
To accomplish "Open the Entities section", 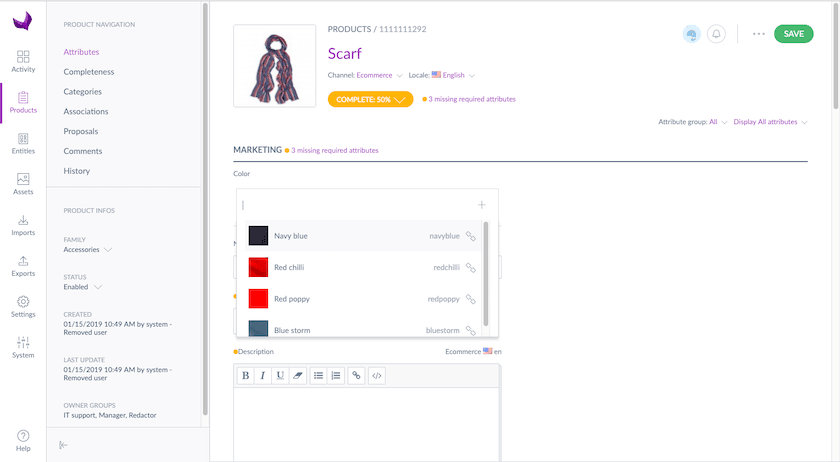I will click(x=23, y=143).
